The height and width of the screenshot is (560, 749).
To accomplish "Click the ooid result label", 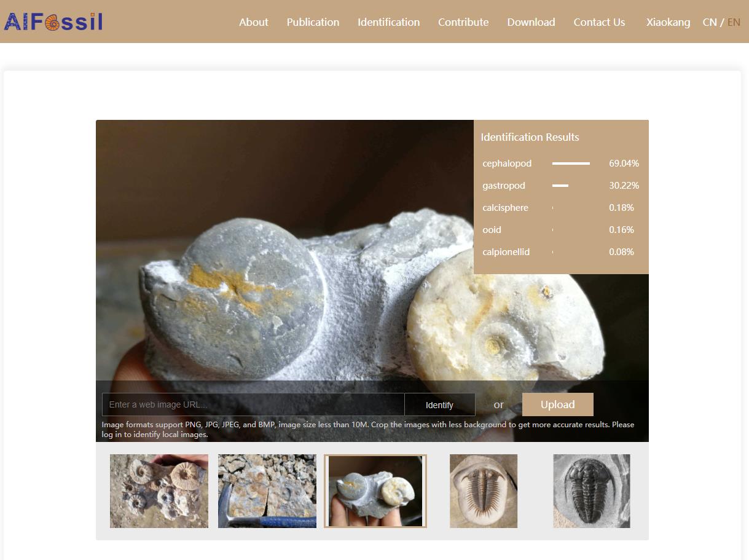I will (x=492, y=230).
